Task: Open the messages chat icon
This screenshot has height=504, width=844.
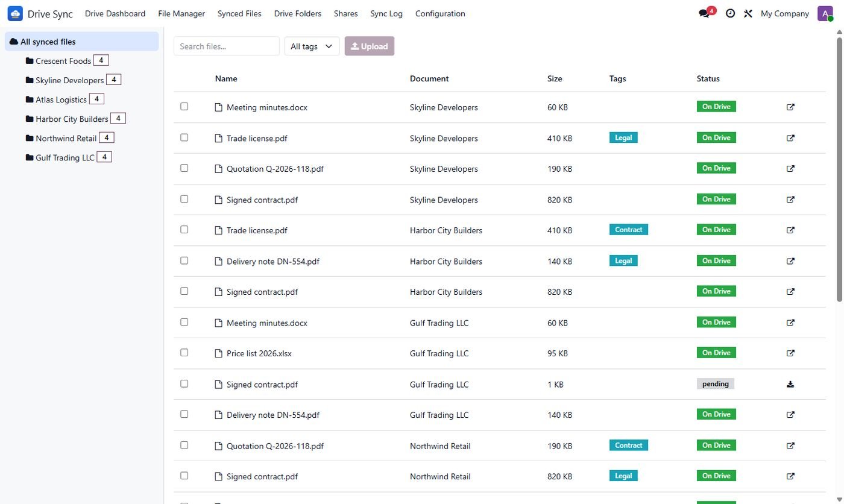Action: [x=704, y=13]
